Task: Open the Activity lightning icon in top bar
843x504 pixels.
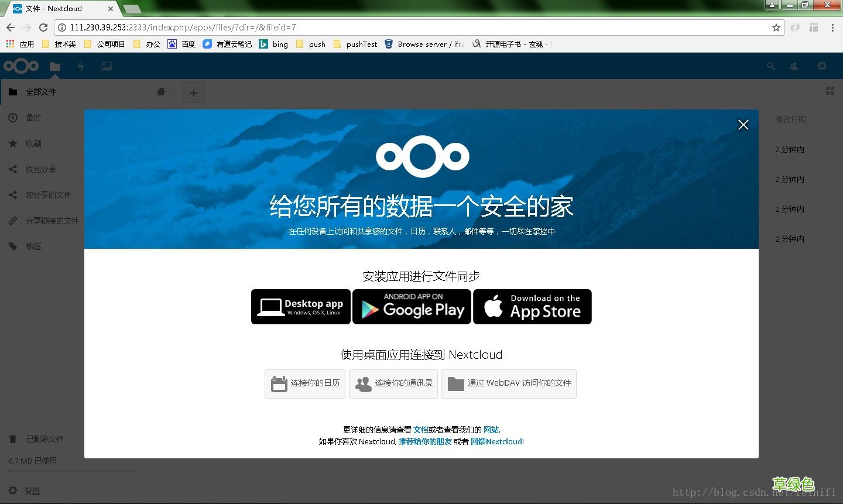Action: pyautogui.click(x=80, y=66)
